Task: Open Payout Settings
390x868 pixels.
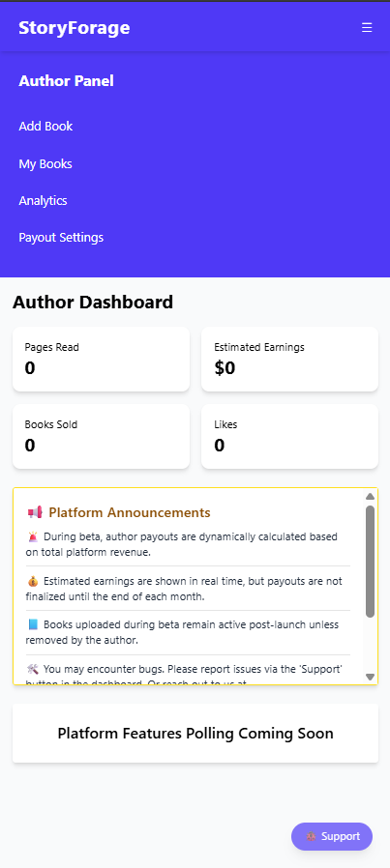Action: (x=61, y=238)
